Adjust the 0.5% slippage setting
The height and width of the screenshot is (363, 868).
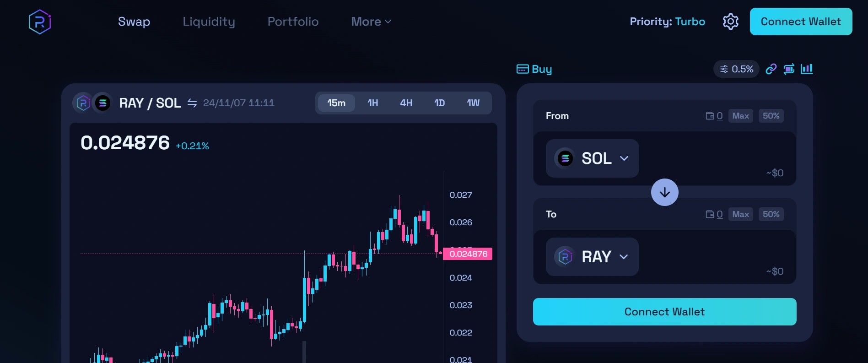pyautogui.click(x=736, y=69)
